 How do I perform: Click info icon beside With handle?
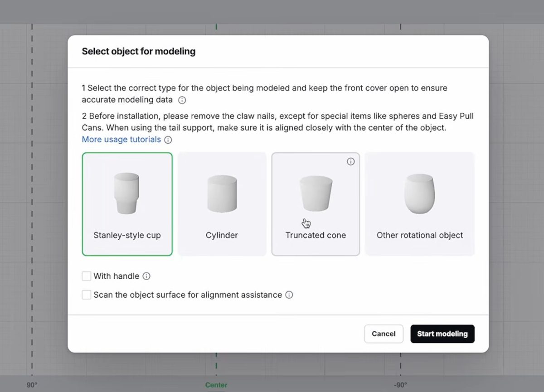pyautogui.click(x=146, y=276)
